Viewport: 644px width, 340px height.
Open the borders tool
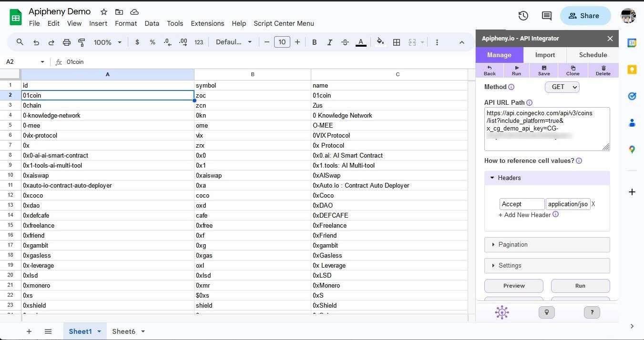[397, 42]
